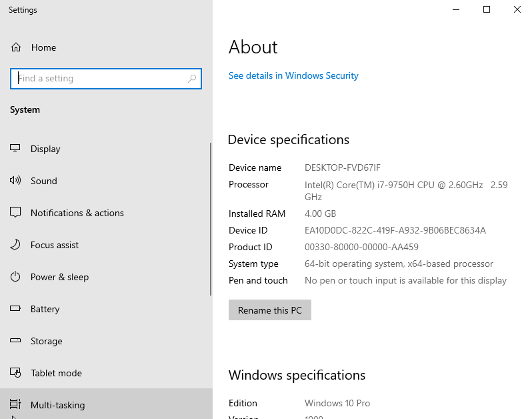Click the Device name label

(255, 167)
